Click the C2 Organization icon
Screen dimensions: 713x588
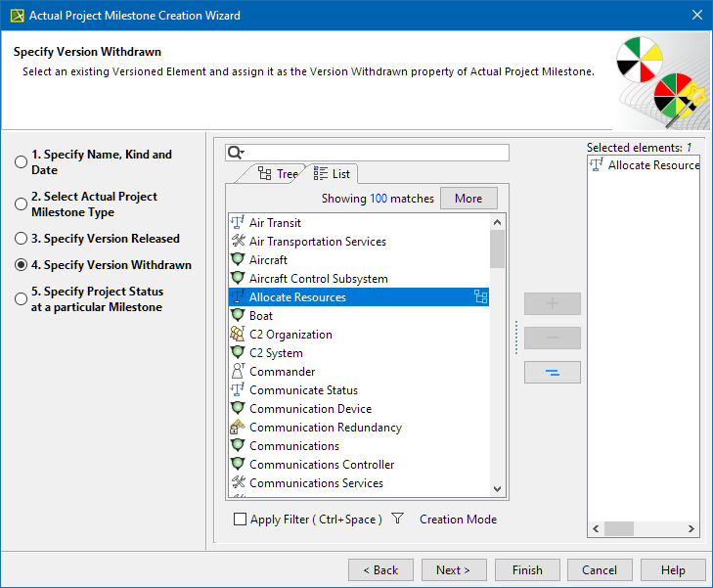point(238,335)
